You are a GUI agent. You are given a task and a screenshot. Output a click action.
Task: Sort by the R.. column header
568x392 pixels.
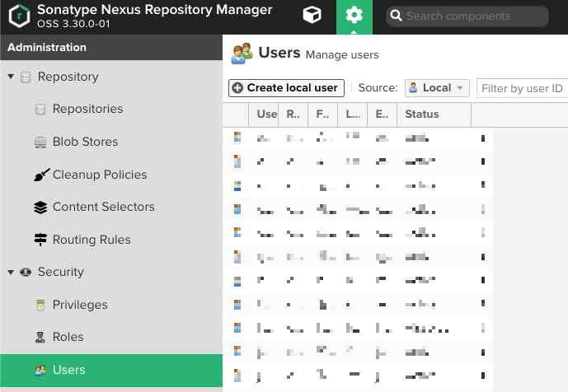pos(293,114)
